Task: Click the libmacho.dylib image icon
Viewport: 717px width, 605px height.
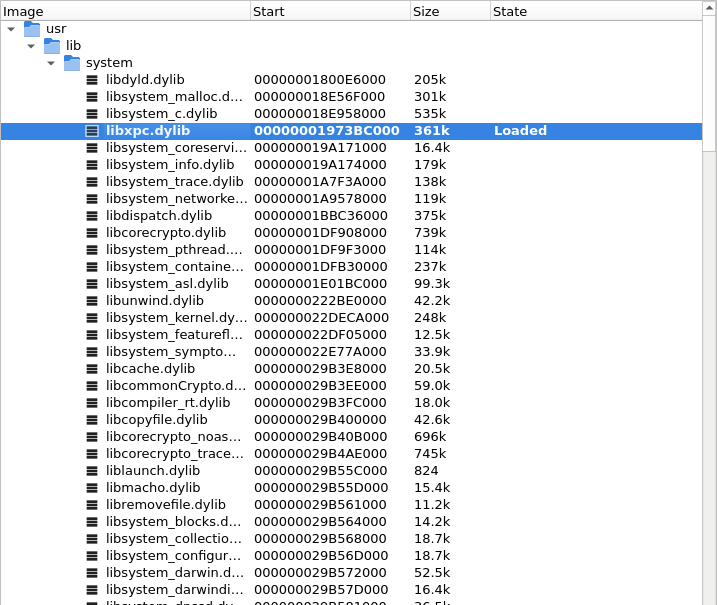Action: [x=92, y=488]
